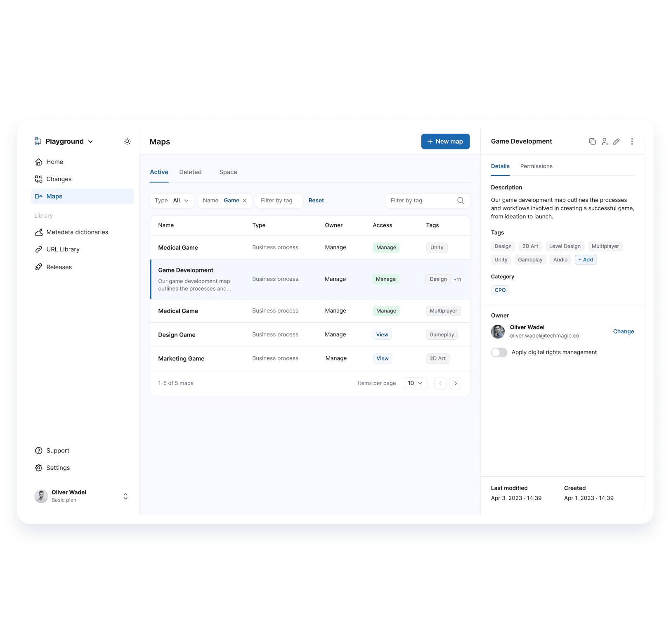
Task: Click the Level Design tag
Action: 565,246
